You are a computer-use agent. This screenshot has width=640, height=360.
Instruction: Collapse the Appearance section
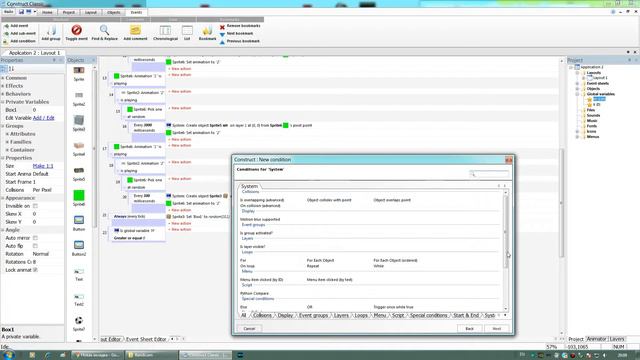(x=3, y=198)
